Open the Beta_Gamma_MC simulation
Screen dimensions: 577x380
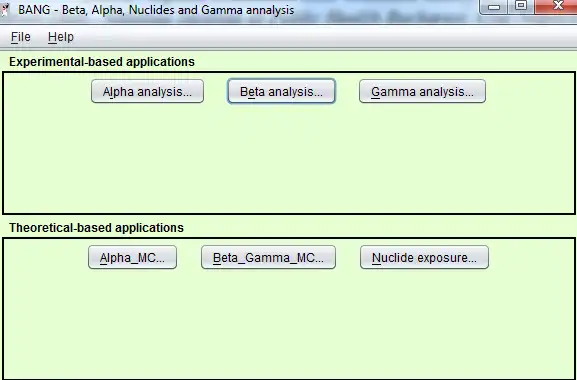[268, 257]
